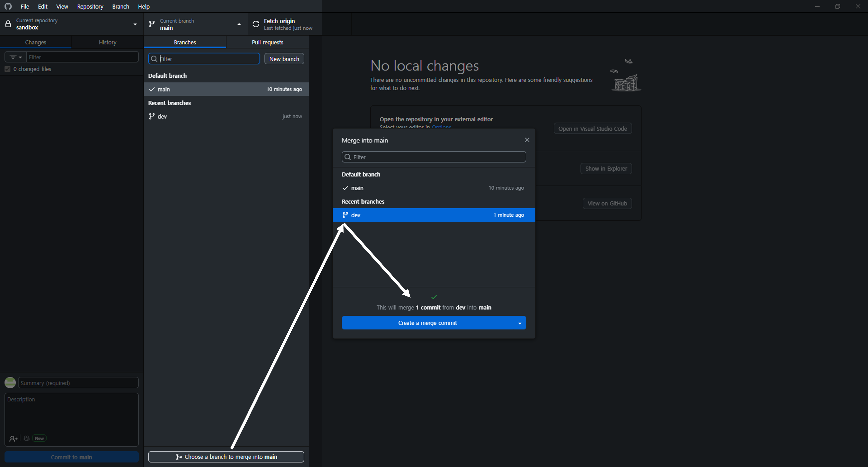Click the user avatar beside Summary
The image size is (868, 467).
point(10,383)
